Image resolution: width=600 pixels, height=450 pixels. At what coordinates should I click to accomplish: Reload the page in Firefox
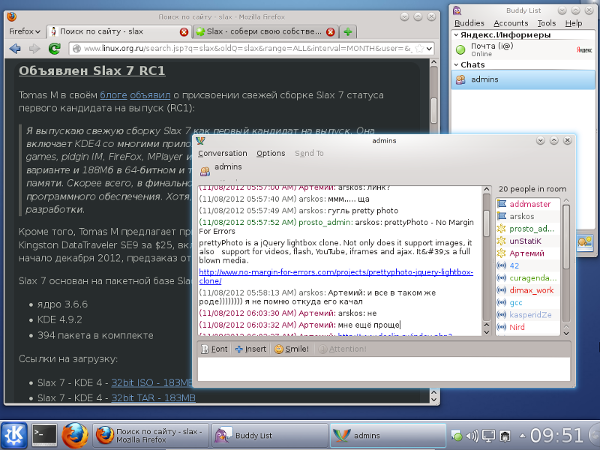tap(54, 49)
